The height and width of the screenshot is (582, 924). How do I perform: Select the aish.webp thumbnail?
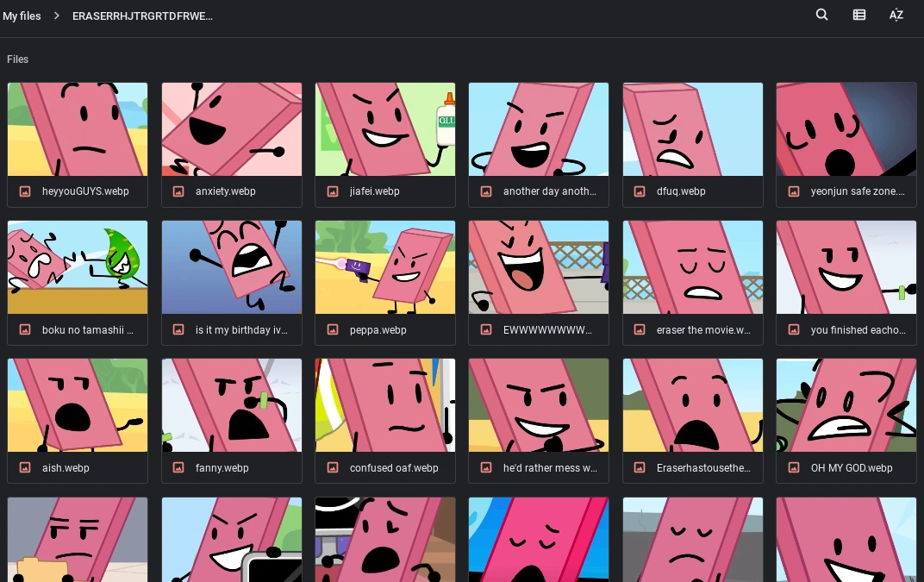(77, 405)
